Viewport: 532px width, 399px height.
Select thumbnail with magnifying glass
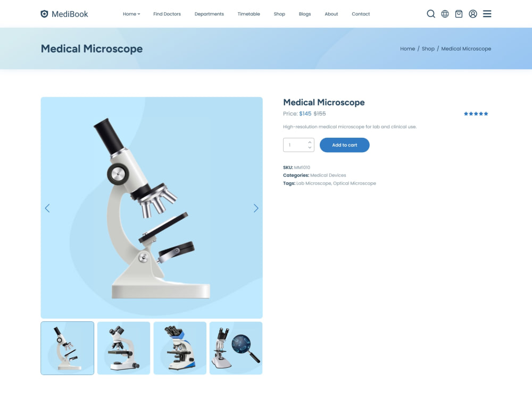[x=236, y=348]
